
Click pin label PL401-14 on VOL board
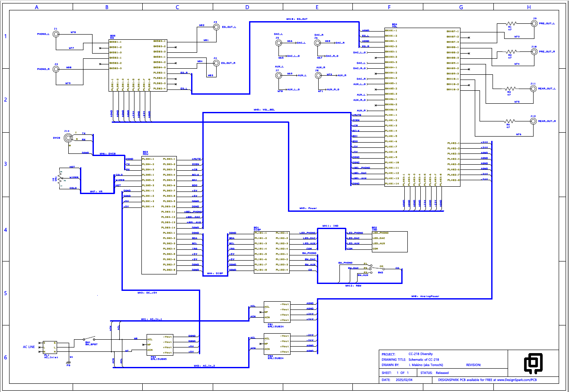point(392,184)
